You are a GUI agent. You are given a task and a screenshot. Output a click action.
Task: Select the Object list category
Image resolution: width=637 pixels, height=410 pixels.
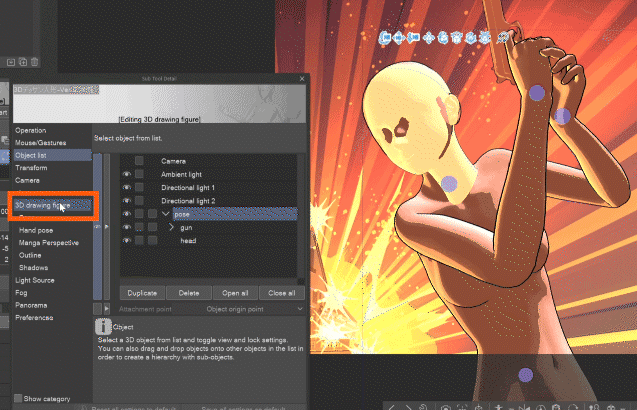pyautogui.click(x=52, y=155)
